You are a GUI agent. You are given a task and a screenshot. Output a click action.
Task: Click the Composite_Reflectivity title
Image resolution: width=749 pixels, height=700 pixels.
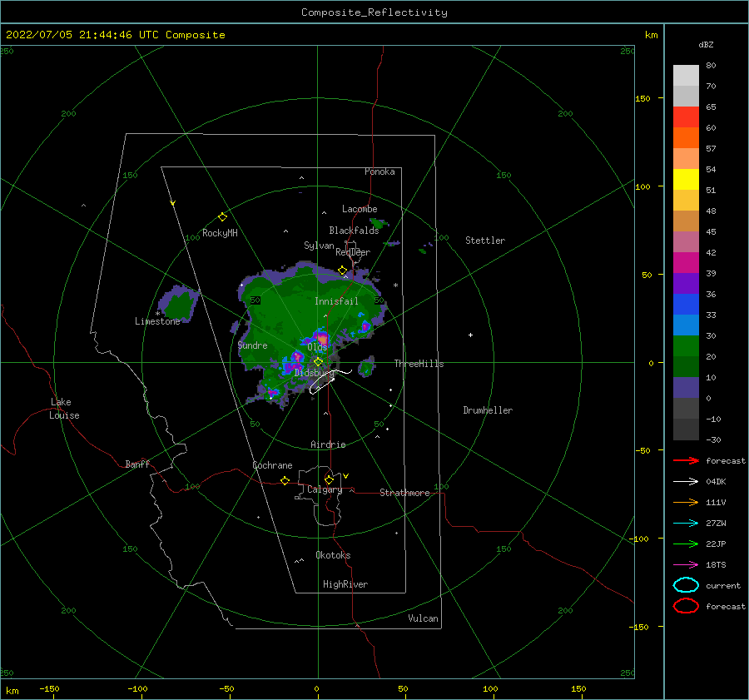tap(374, 12)
